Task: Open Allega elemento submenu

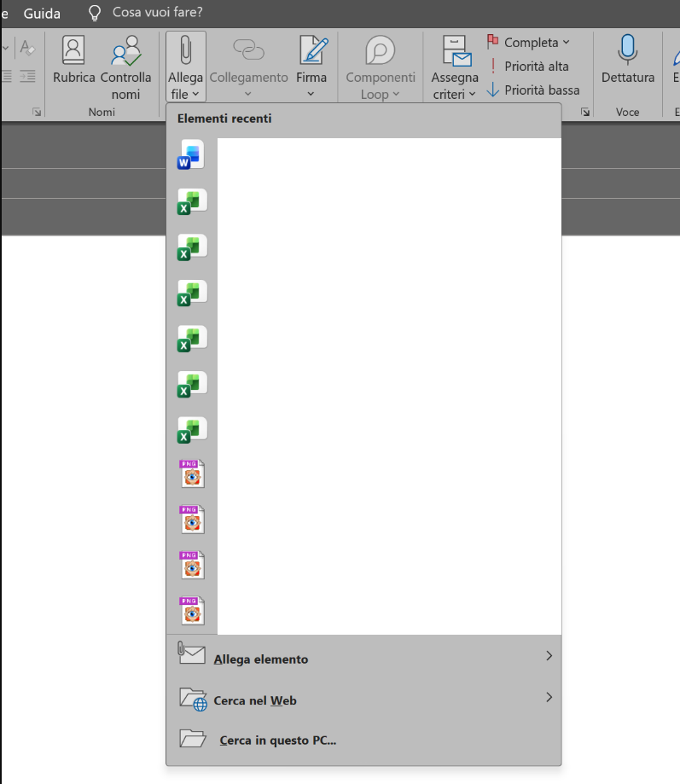Action: click(364, 657)
